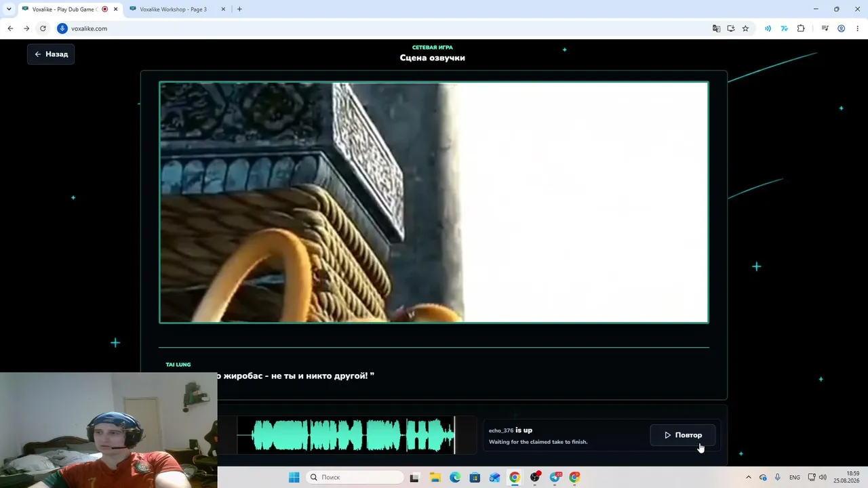868x488 pixels.
Task: Reload the voxalike.com page
Action: tap(43, 28)
